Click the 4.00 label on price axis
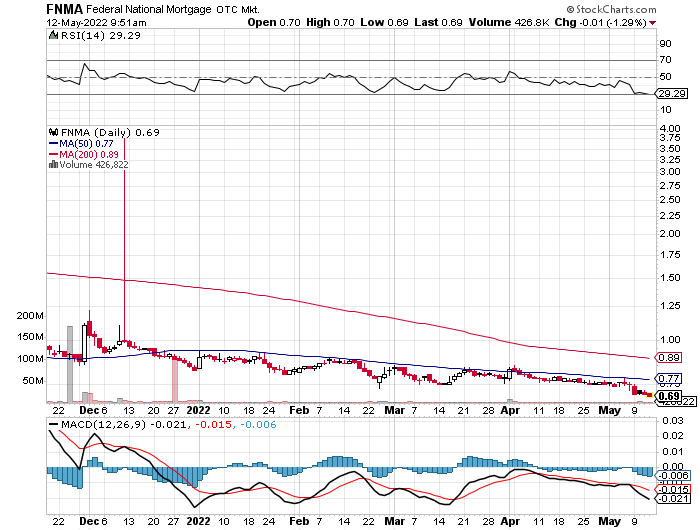Screen dimensions: 700x530 (670, 129)
